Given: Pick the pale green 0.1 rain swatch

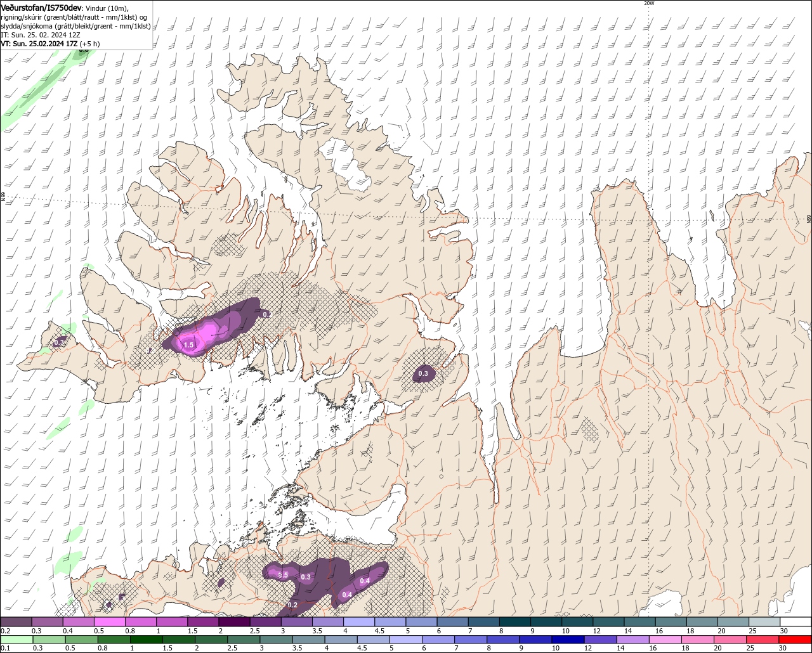Looking at the screenshot, I should click(16, 639).
